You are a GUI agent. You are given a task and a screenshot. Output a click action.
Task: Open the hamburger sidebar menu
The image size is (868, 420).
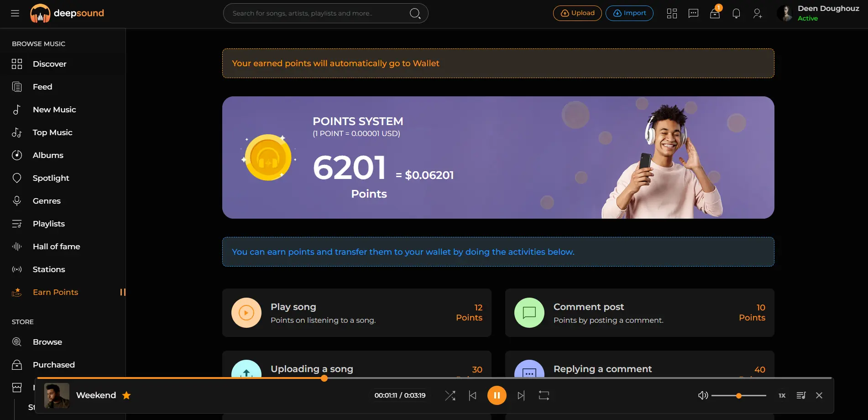[x=15, y=13]
